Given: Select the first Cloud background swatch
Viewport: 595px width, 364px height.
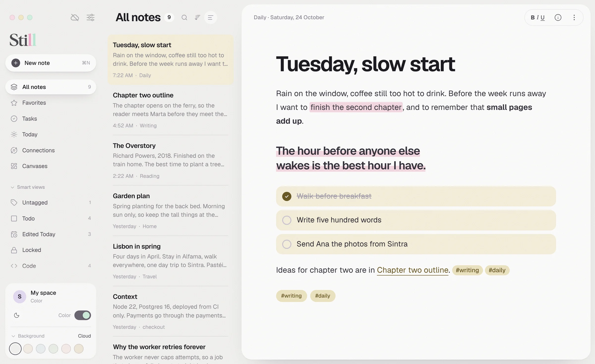Looking at the screenshot, I should pos(15,349).
